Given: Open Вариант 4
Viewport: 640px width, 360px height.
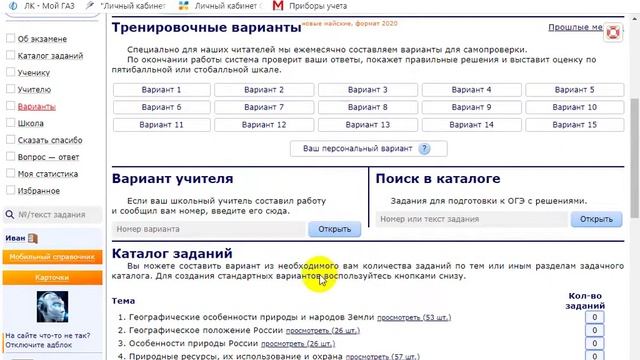Looking at the screenshot, I should click(471, 90).
